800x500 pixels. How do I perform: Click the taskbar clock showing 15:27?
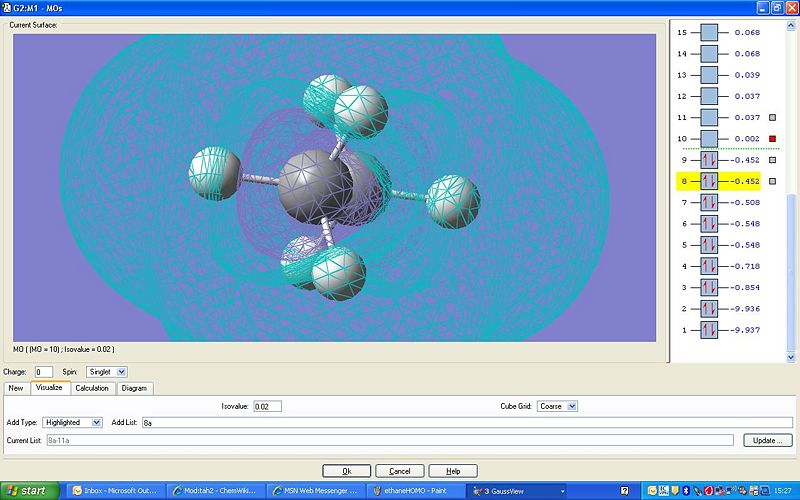(x=785, y=491)
